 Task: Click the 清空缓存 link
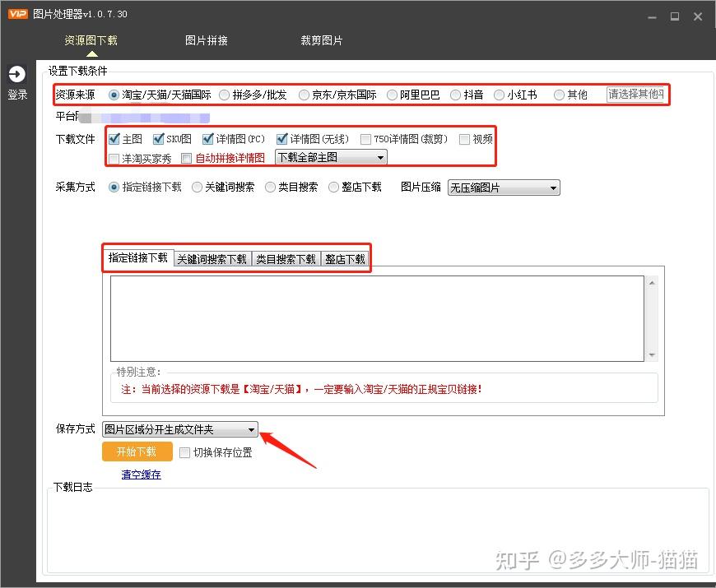141,475
